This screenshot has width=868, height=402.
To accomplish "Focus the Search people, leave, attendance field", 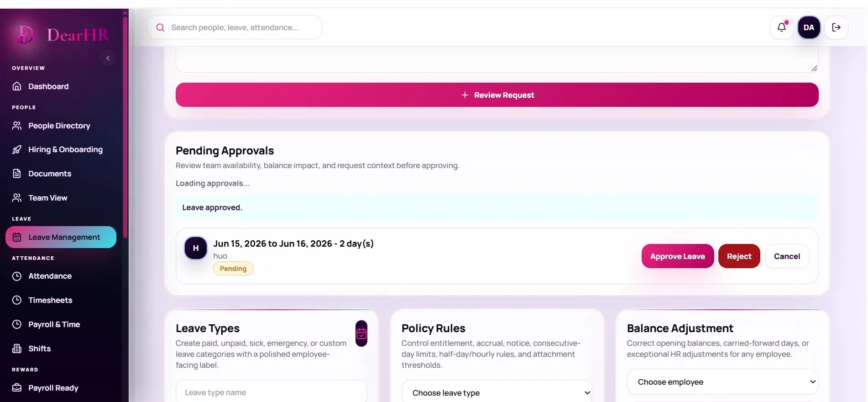I will 235,27.
